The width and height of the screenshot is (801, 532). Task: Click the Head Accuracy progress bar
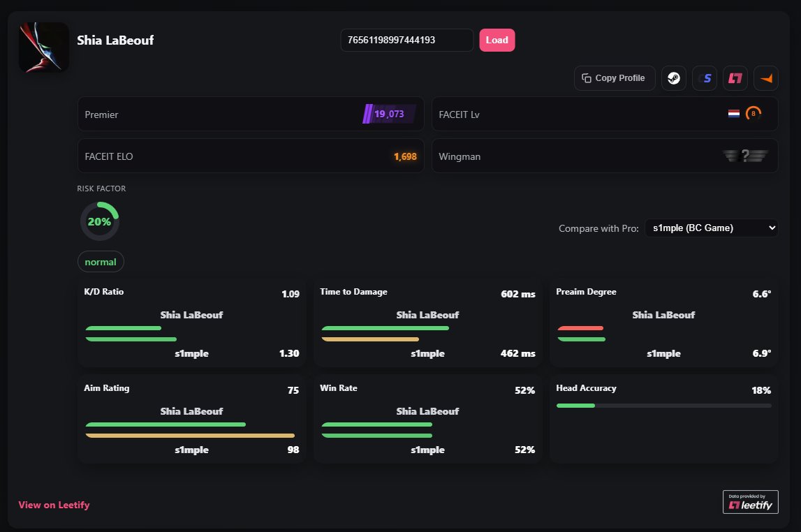click(663, 406)
